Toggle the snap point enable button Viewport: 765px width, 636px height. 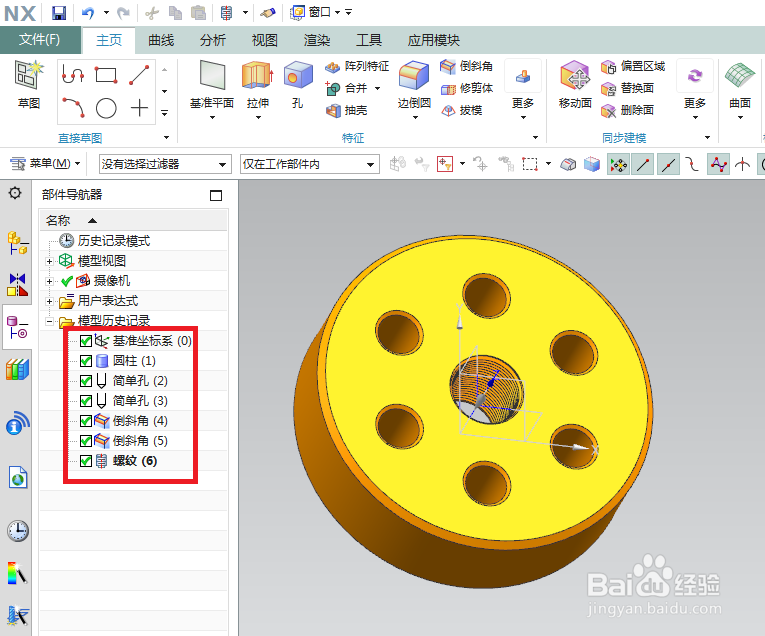click(618, 164)
